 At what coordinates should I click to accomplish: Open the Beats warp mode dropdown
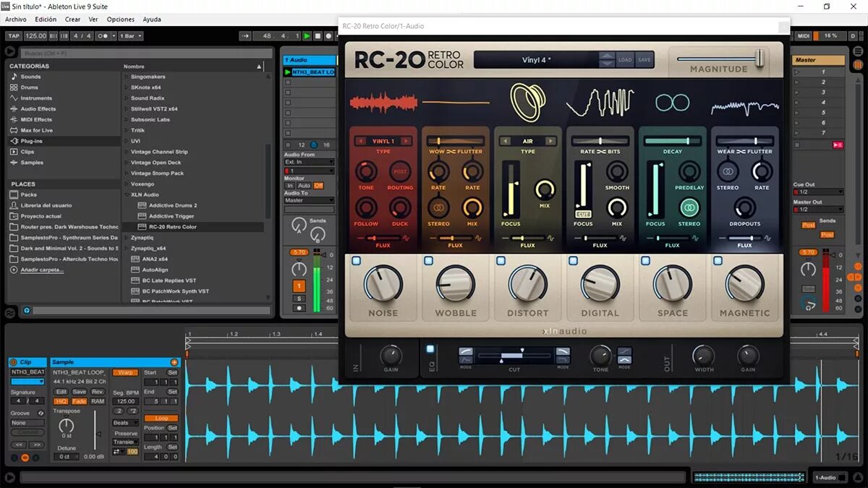[125, 423]
